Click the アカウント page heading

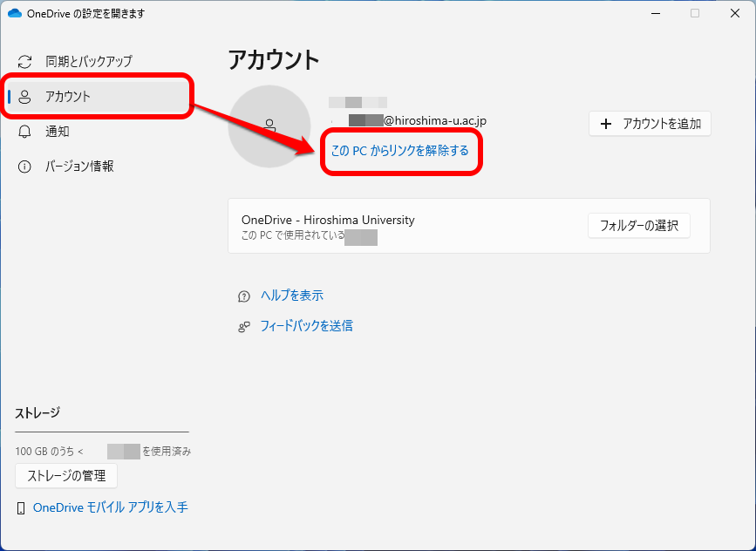pyautogui.click(x=274, y=60)
